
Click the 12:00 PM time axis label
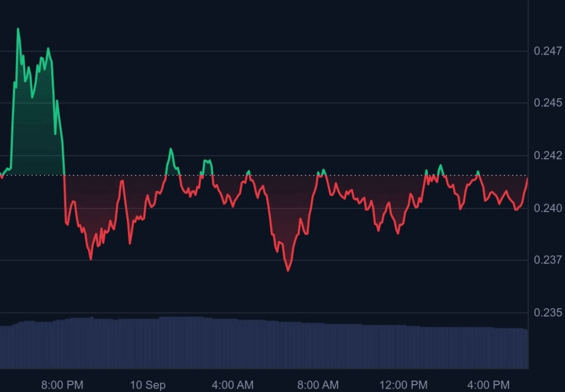403,385
